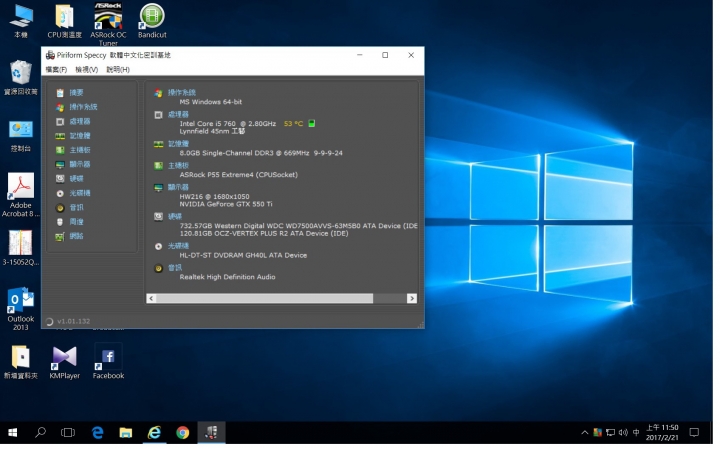Select the 顯示器 (Graphics) sidebar entry

[x=73, y=164]
